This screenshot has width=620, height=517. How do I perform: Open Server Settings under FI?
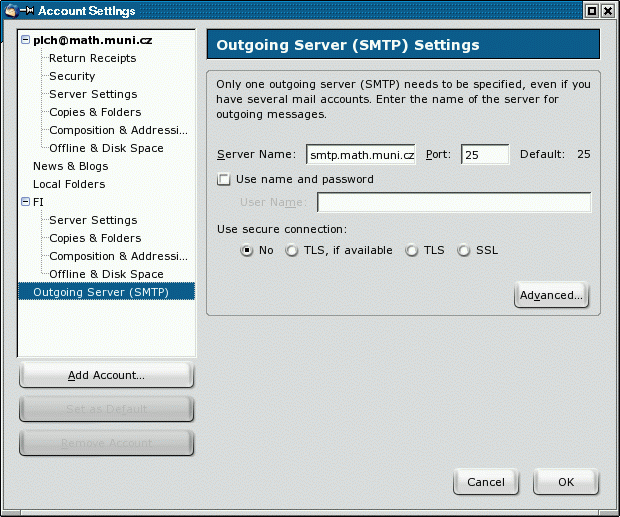coord(93,220)
